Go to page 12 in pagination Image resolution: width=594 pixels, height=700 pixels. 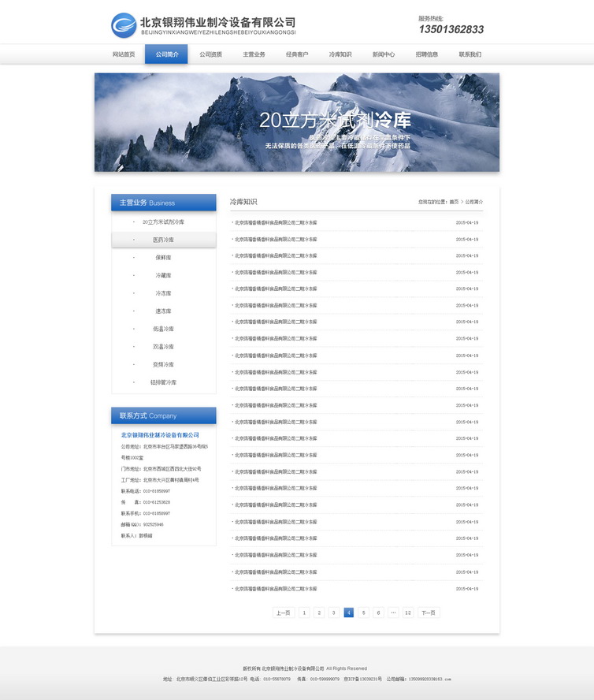pyautogui.click(x=408, y=612)
